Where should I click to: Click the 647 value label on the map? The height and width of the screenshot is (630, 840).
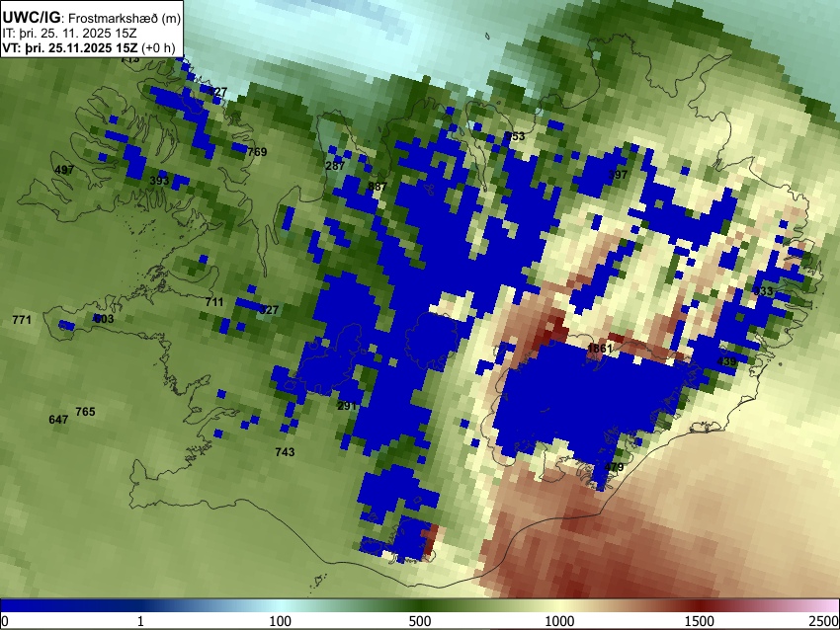tap(58, 419)
